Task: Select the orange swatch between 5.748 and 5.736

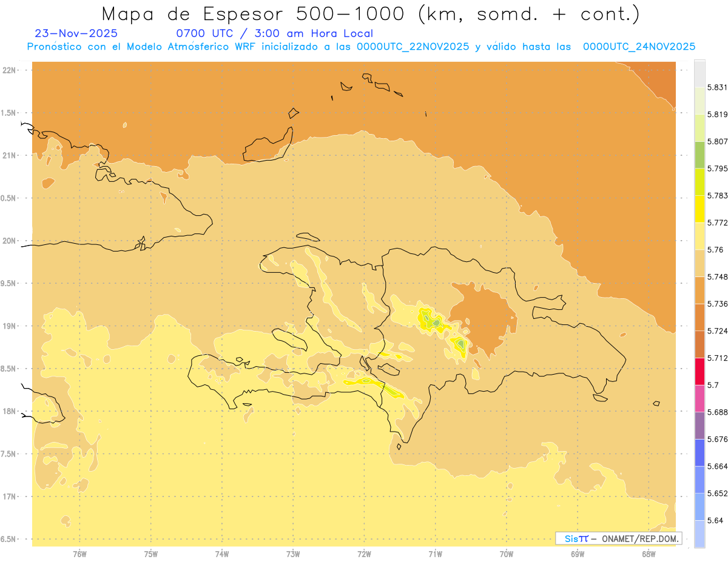Action: (x=699, y=290)
